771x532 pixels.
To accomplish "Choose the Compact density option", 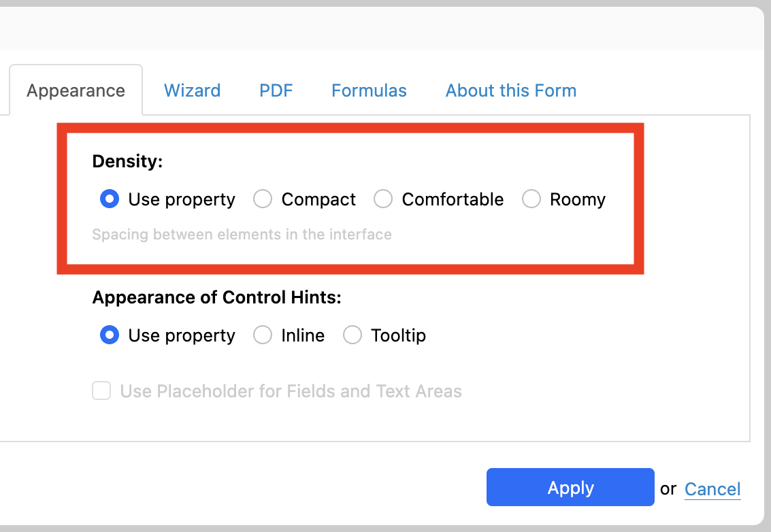I will 263,199.
